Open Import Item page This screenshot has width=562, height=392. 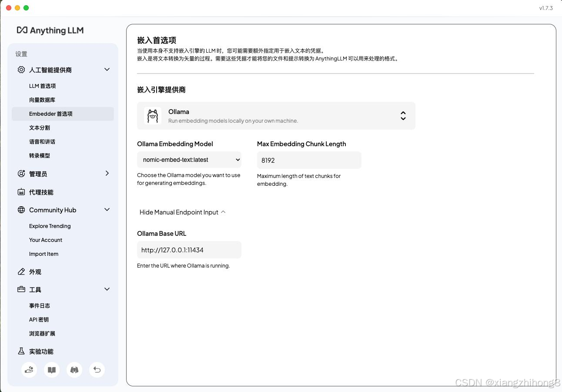(x=43, y=254)
